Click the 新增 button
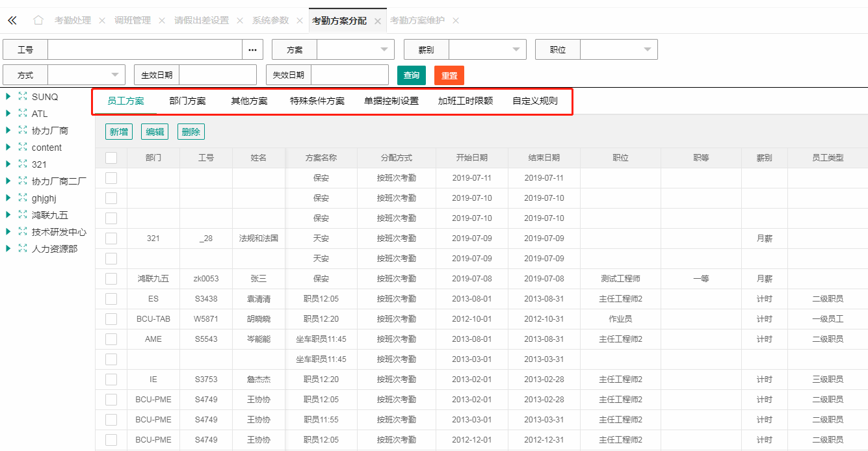868x451 pixels. pyautogui.click(x=118, y=132)
